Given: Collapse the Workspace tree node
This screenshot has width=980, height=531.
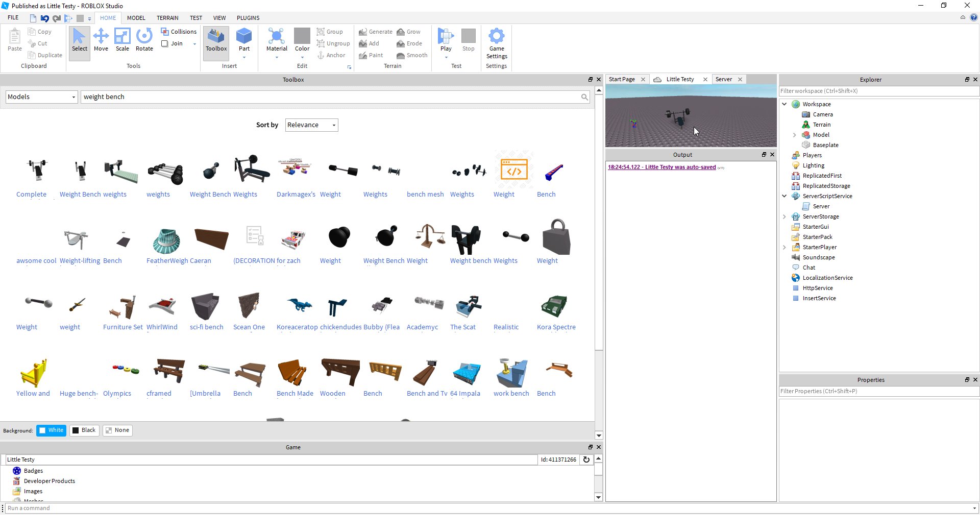Looking at the screenshot, I should [x=785, y=104].
